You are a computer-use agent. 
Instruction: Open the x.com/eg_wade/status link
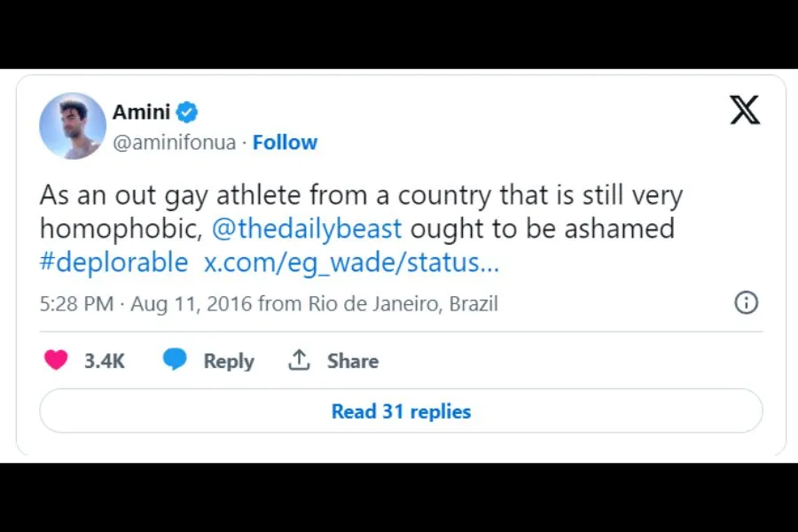tap(351, 262)
